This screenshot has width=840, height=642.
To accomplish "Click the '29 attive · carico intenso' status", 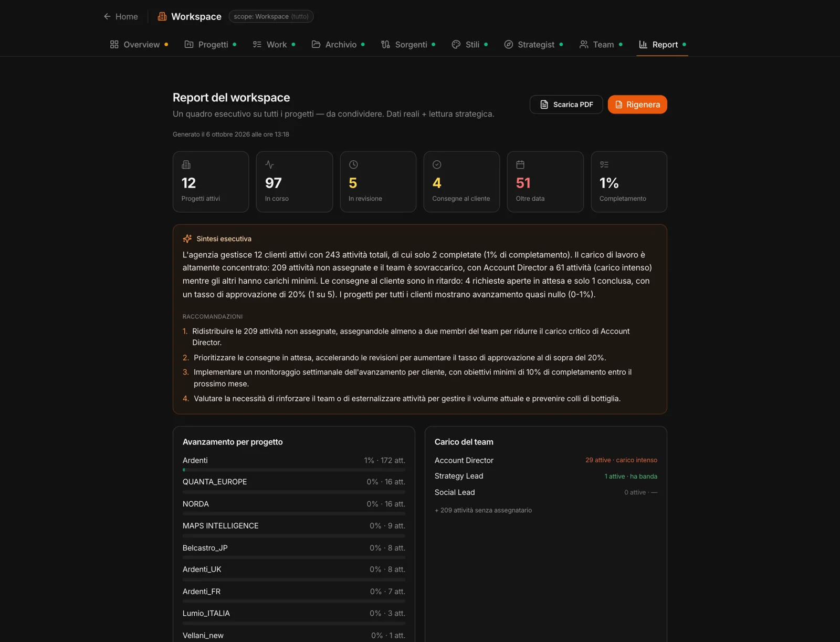I will tap(621, 460).
